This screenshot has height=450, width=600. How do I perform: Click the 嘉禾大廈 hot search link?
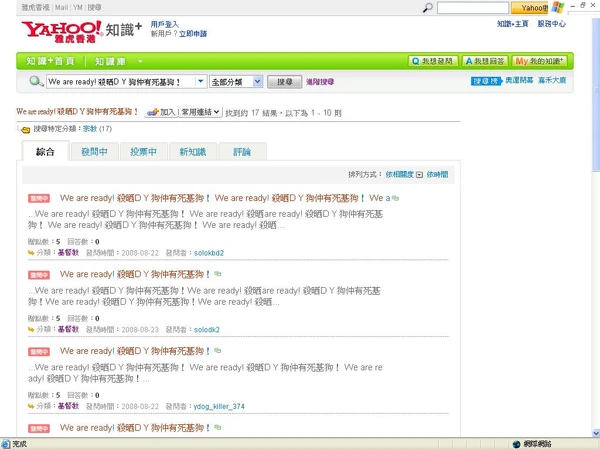pos(552,80)
